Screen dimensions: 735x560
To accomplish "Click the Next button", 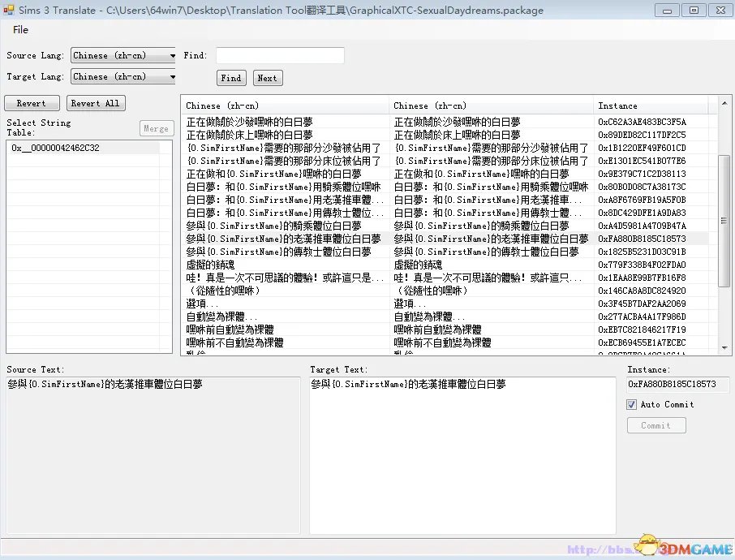I will click(x=268, y=78).
